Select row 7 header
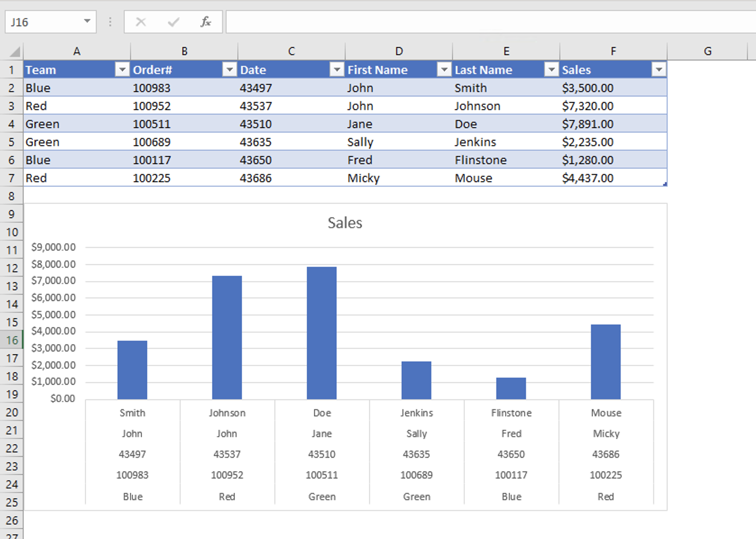The height and width of the screenshot is (539, 756). [x=11, y=178]
